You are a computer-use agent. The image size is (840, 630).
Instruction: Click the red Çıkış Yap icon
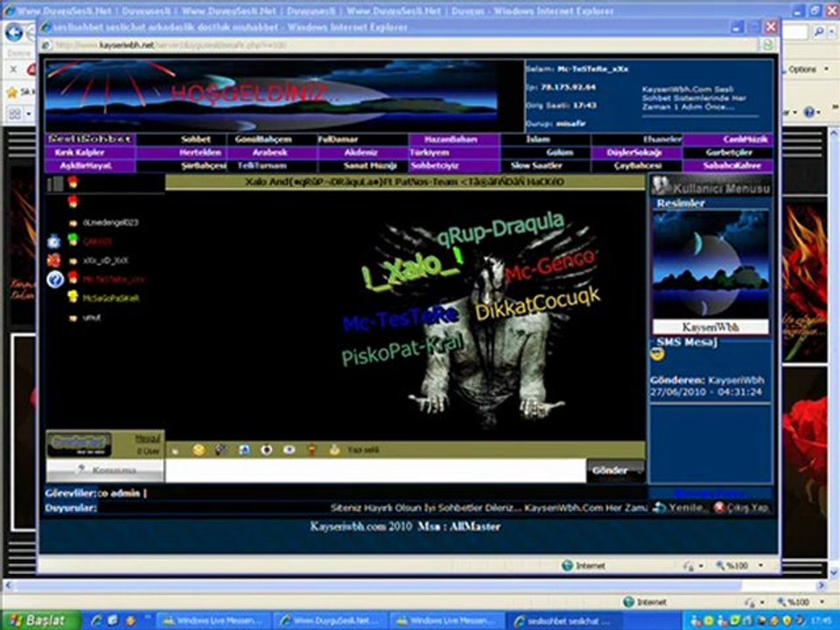(719, 507)
